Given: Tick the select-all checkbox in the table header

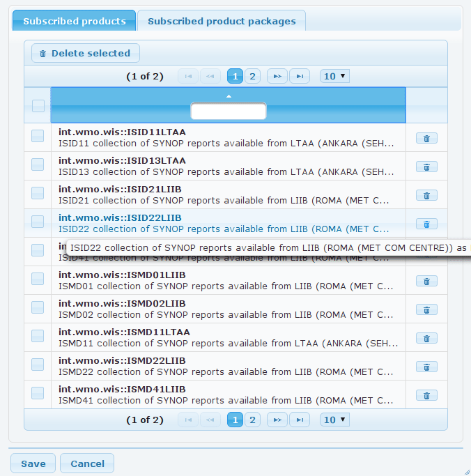Looking at the screenshot, I should [38, 106].
